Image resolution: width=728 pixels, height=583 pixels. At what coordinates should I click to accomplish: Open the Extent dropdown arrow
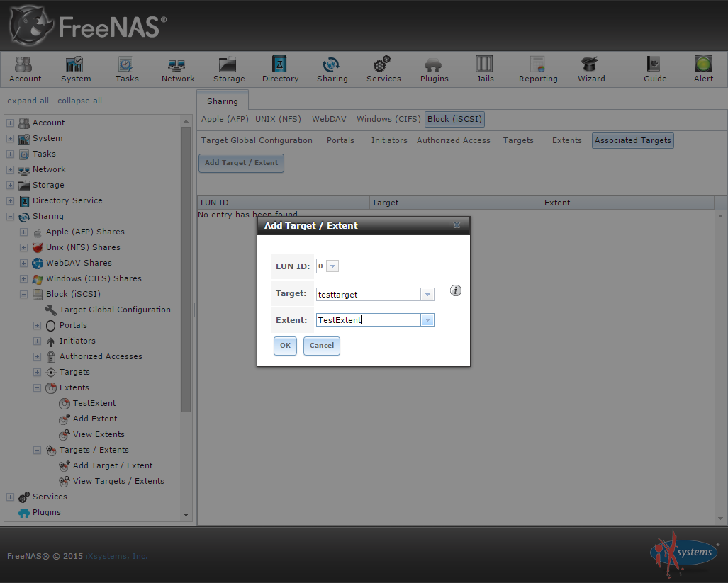coord(427,320)
